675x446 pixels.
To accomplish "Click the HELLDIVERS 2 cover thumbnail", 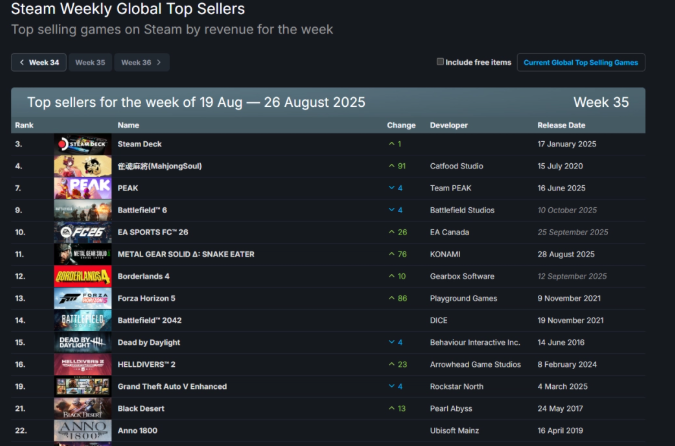I will click(83, 364).
